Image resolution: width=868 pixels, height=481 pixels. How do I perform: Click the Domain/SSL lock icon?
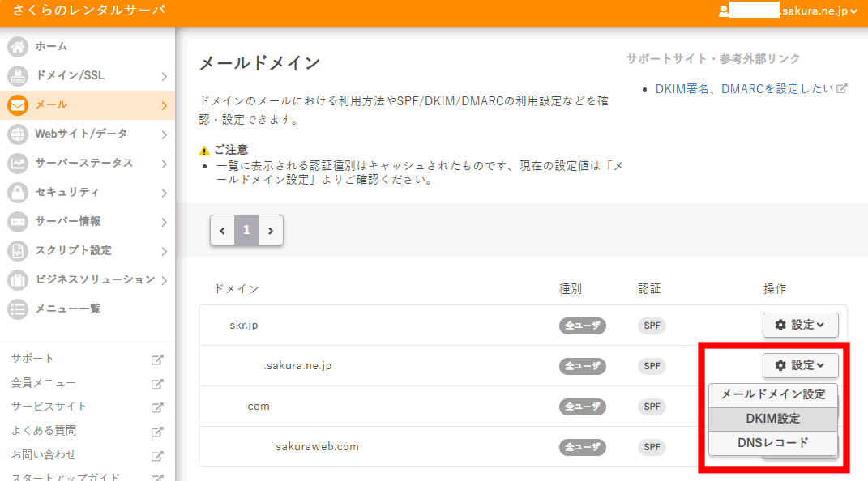point(18,76)
